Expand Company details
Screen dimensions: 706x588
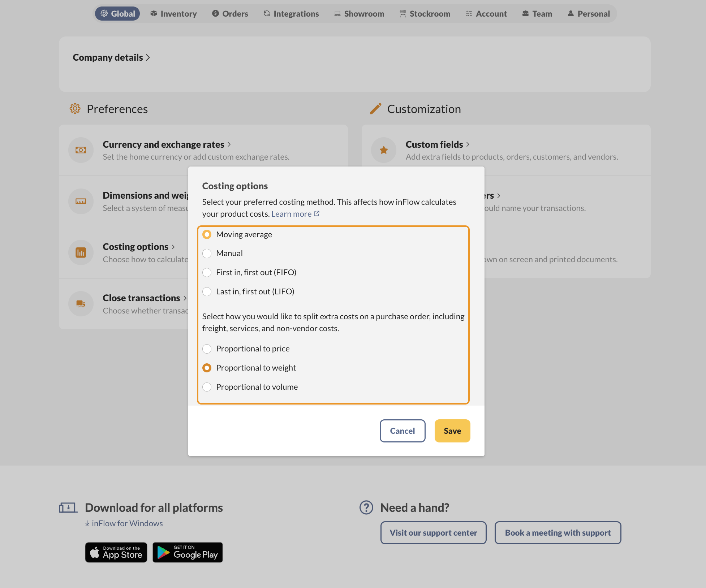112,57
